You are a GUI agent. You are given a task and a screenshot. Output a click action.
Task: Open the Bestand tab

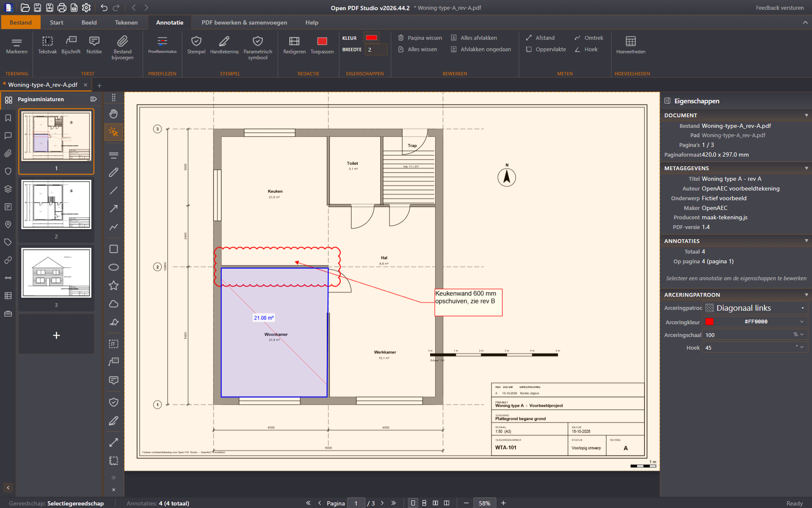click(x=21, y=22)
